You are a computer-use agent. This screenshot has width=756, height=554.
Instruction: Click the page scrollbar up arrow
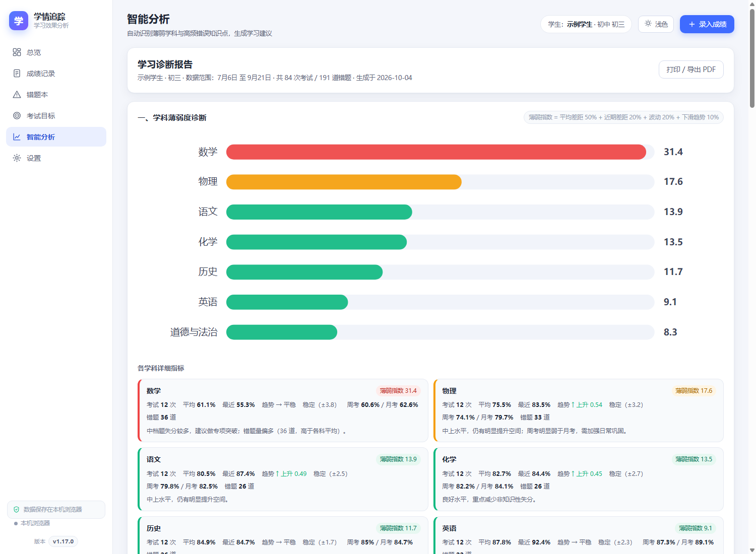point(752,4)
